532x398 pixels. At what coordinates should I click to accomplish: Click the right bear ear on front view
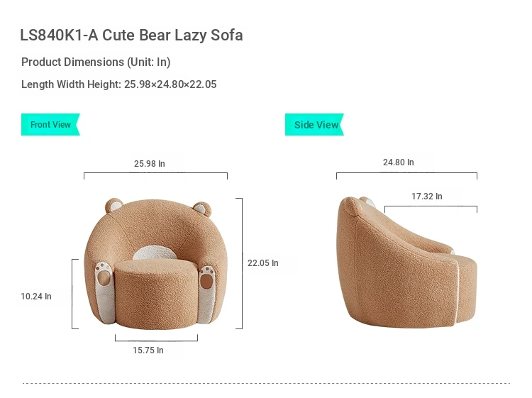click(202, 209)
